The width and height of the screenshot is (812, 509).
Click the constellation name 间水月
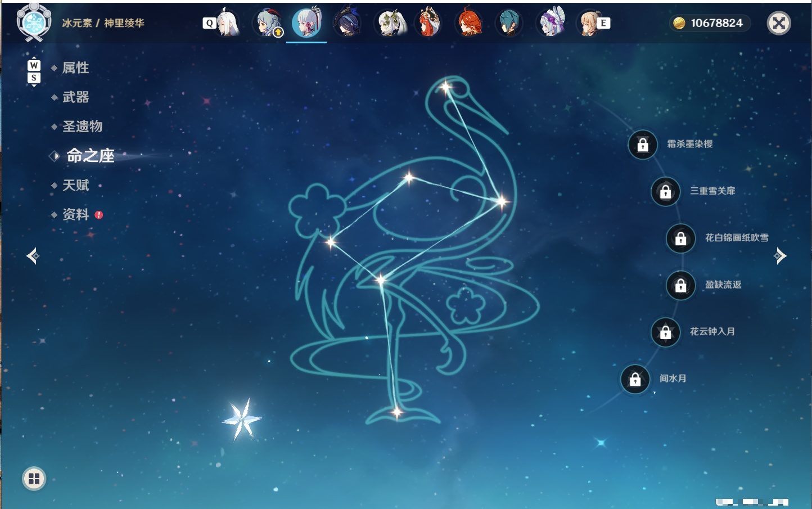673,379
